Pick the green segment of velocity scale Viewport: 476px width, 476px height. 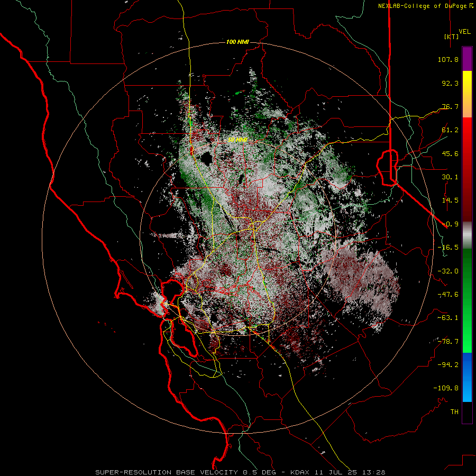click(x=467, y=300)
